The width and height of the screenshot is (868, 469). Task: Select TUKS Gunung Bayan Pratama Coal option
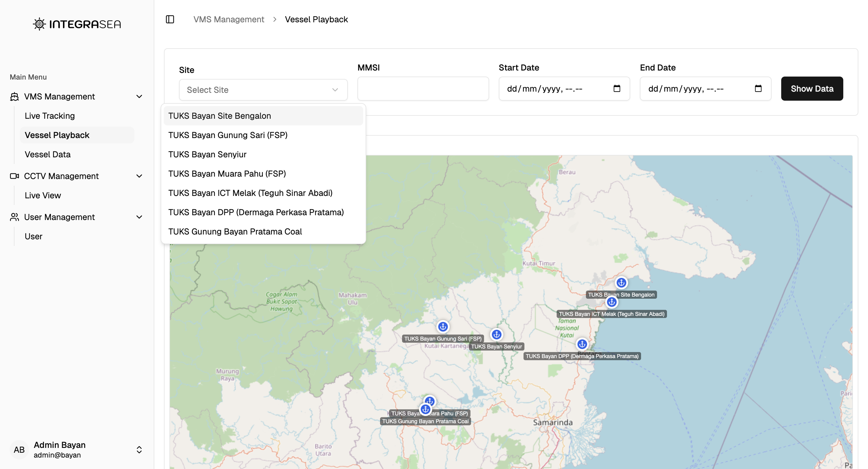(x=235, y=232)
